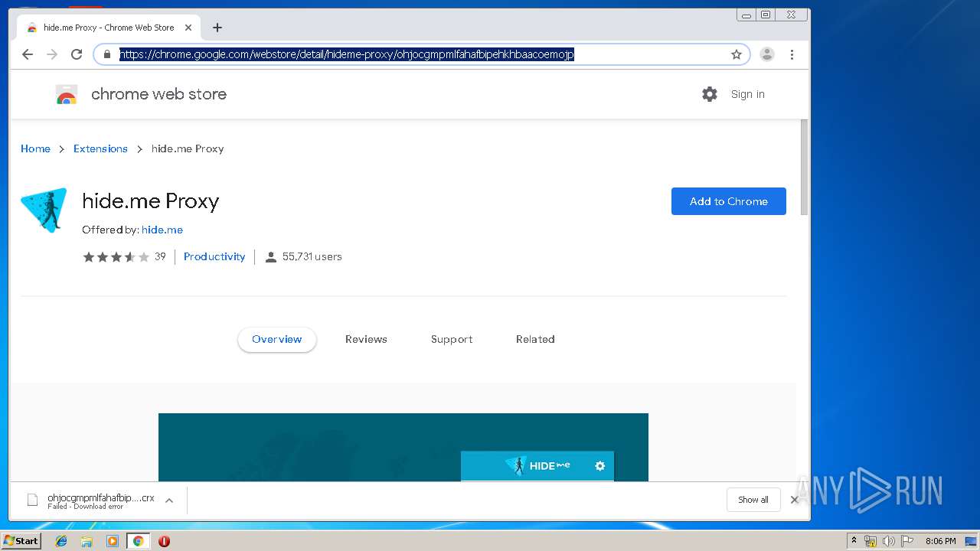Image resolution: width=980 pixels, height=551 pixels.
Task: Click Show all downloads button
Action: pyautogui.click(x=753, y=500)
